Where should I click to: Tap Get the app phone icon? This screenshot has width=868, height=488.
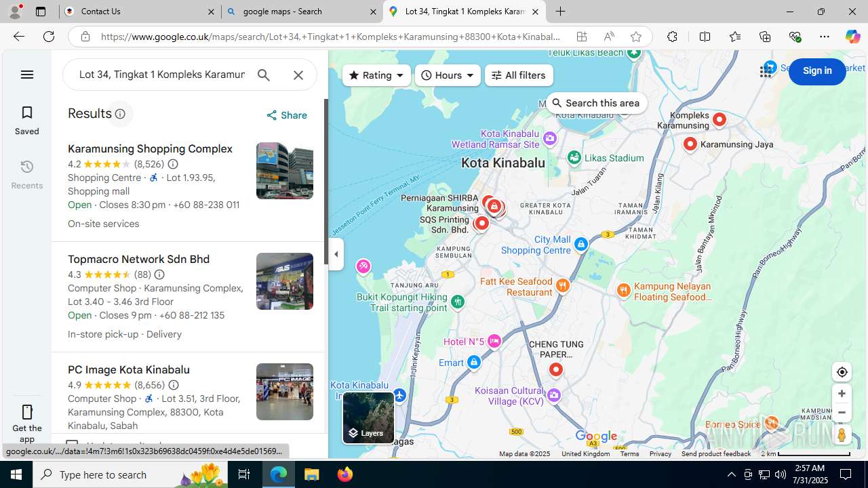pyautogui.click(x=27, y=412)
